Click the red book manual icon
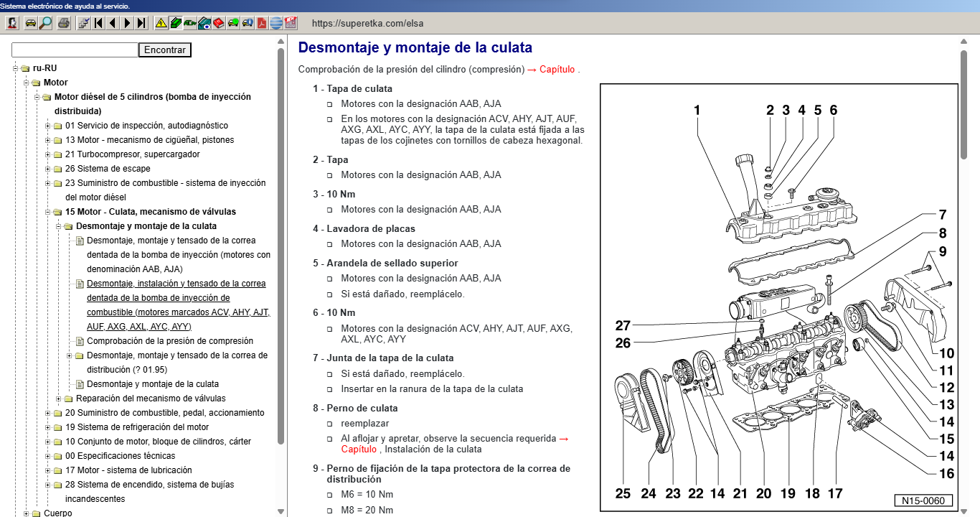The height and width of the screenshot is (517, 980). 219,23
